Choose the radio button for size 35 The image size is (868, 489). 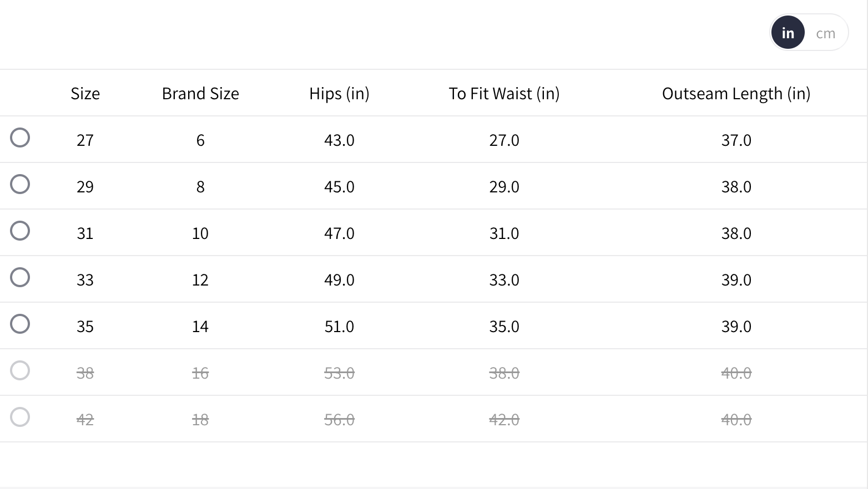coord(20,324)
